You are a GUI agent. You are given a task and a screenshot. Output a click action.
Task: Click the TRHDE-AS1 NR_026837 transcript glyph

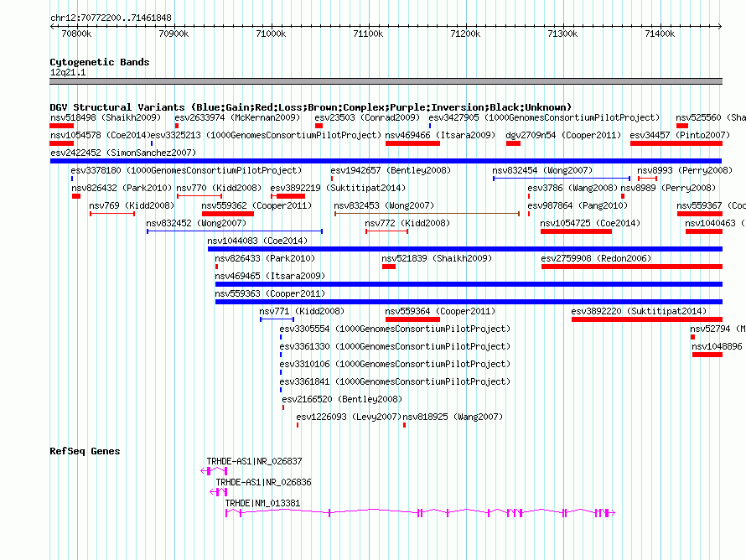click(x=214, y=471)
